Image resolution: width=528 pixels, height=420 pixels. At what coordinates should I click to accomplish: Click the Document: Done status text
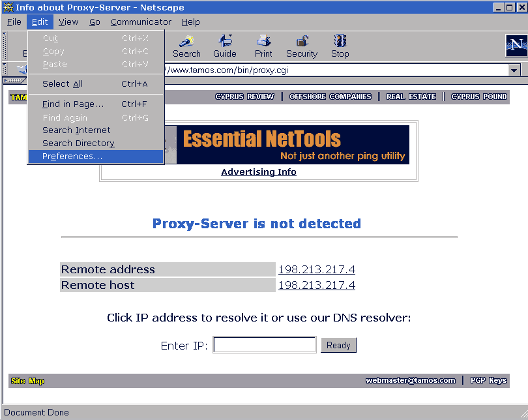click(37, 413)
